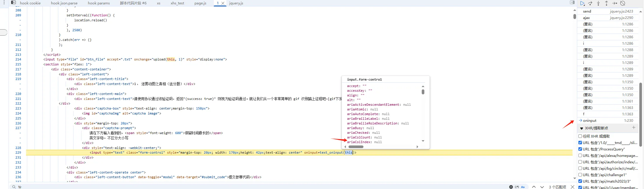
Task: Click the debugger sidebar vertical scrollbar thumb
Action: point(640,115)
